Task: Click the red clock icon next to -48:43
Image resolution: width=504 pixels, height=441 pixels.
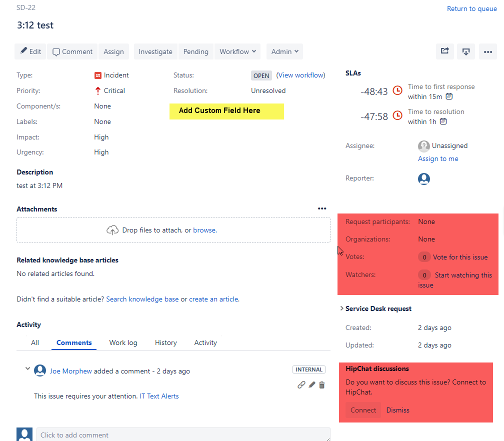Action: 397,91
